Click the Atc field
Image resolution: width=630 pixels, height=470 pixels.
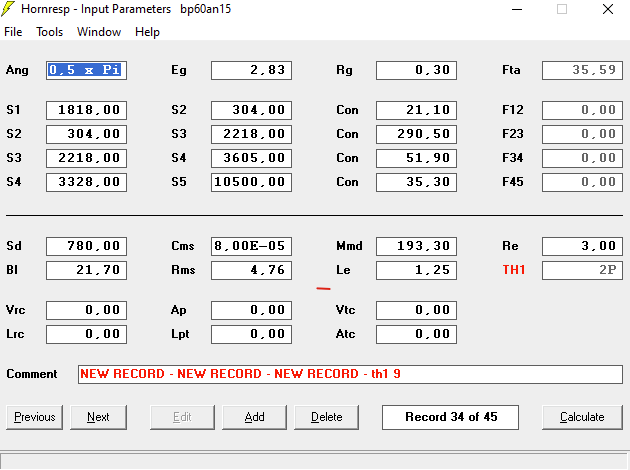click(416, 334)
